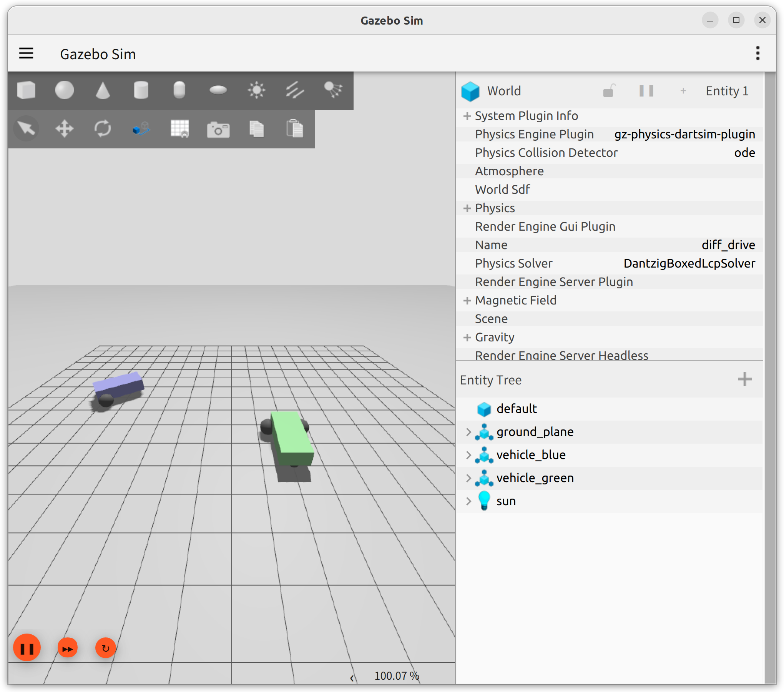
Task: Expand the ground_plane tree node
Action: 468,432
